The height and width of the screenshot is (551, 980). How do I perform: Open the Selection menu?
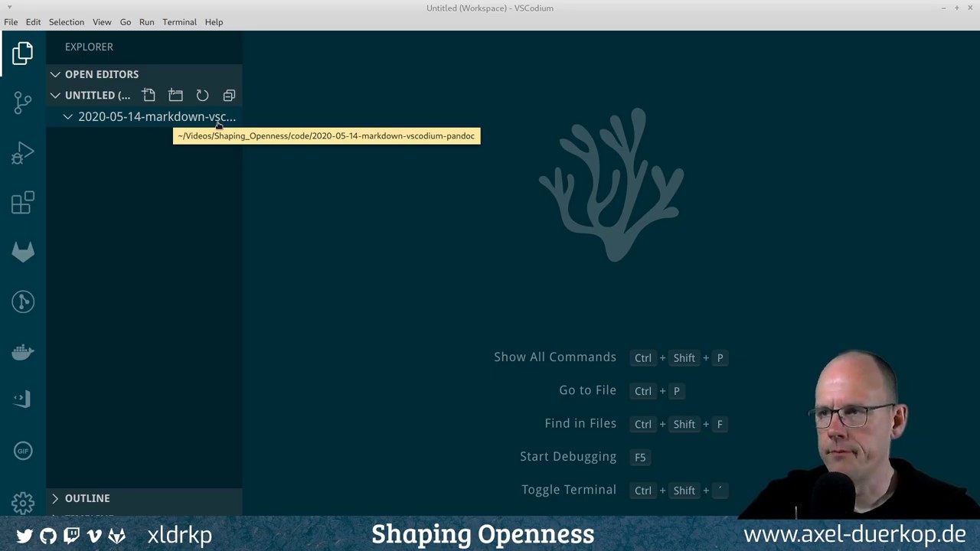(67, 22)
